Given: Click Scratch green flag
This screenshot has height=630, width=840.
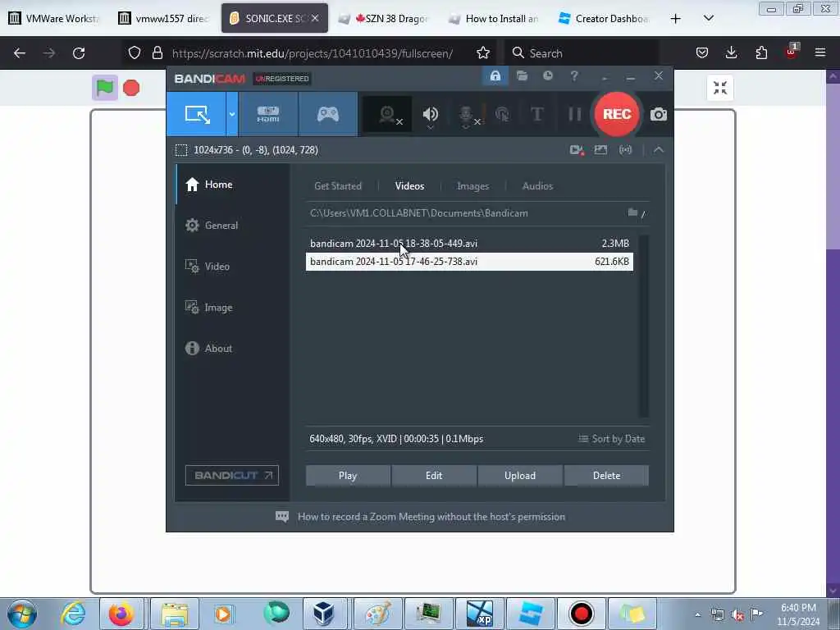Looking at the screenshot, I should click(104, 87).
